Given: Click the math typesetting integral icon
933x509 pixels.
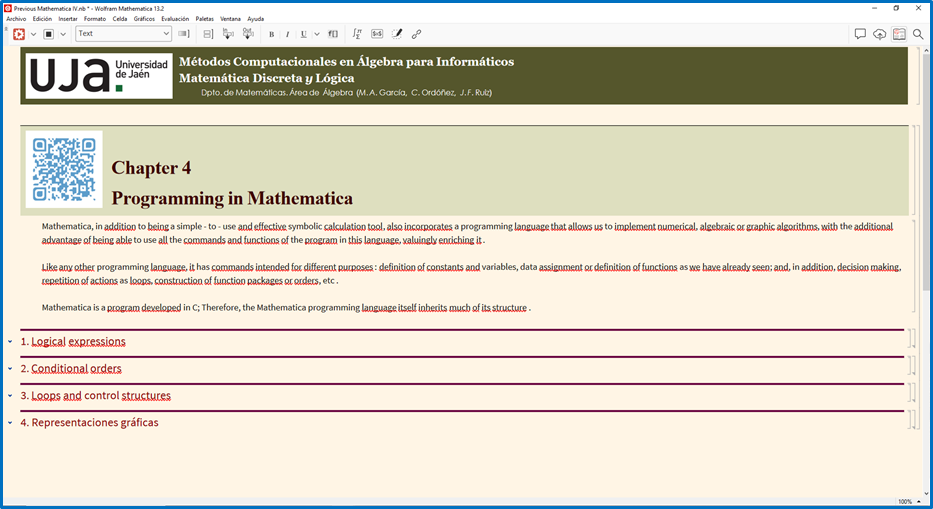Looking at the screenshot, I should coord(356,34).
